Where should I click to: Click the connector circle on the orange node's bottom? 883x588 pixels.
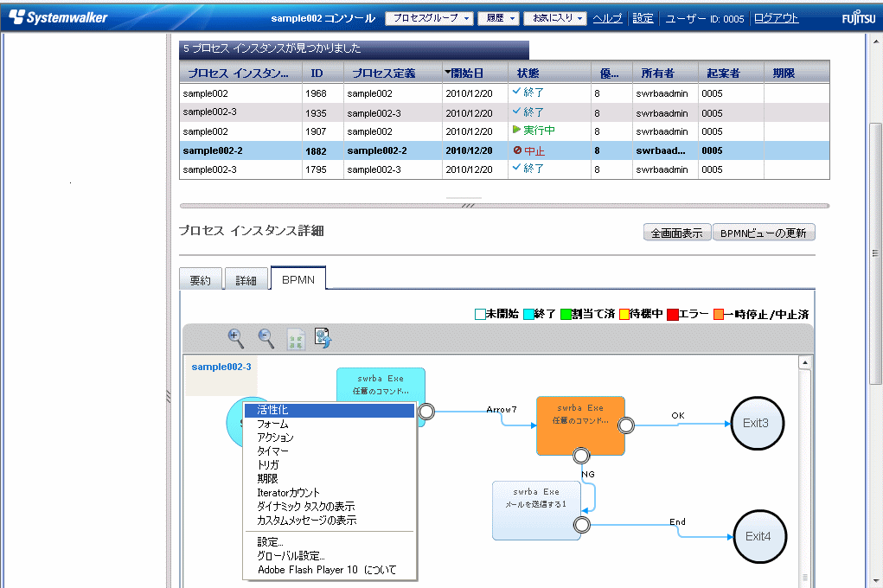tap(581, 455)
